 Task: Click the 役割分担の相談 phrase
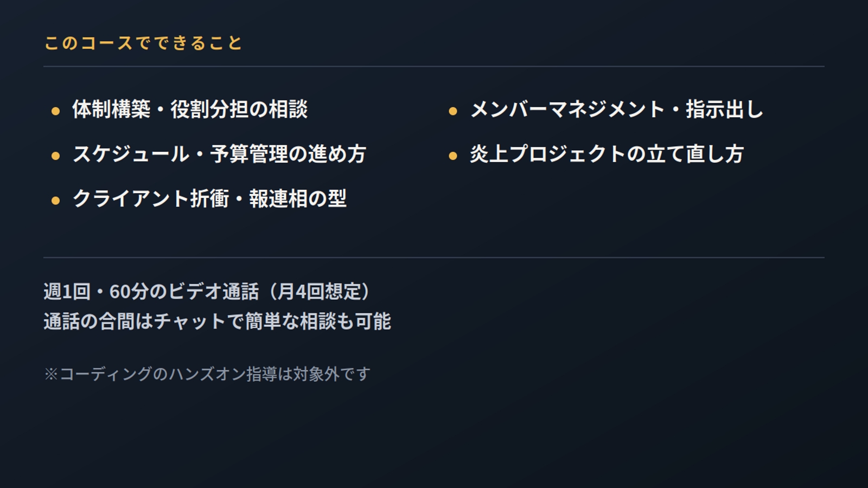(x=239, y=109)
